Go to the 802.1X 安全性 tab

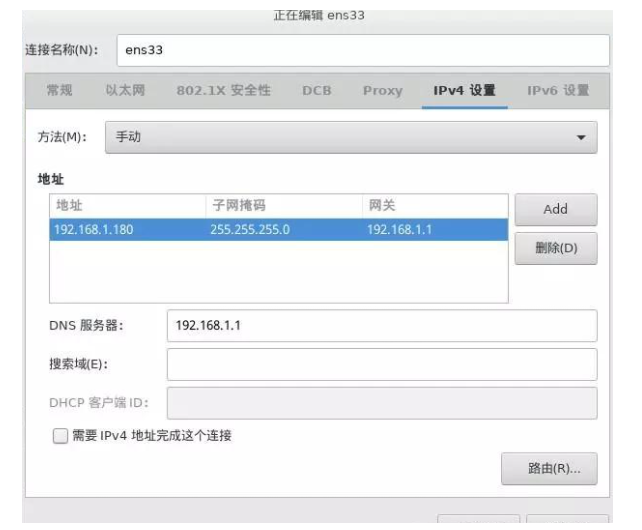(223, 91)
